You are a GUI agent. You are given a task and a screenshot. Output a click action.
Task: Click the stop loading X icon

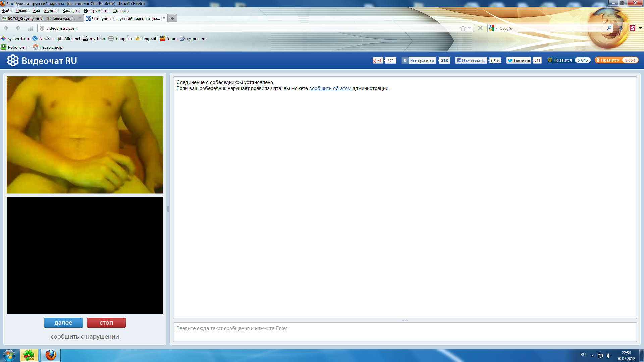[480, 28]
